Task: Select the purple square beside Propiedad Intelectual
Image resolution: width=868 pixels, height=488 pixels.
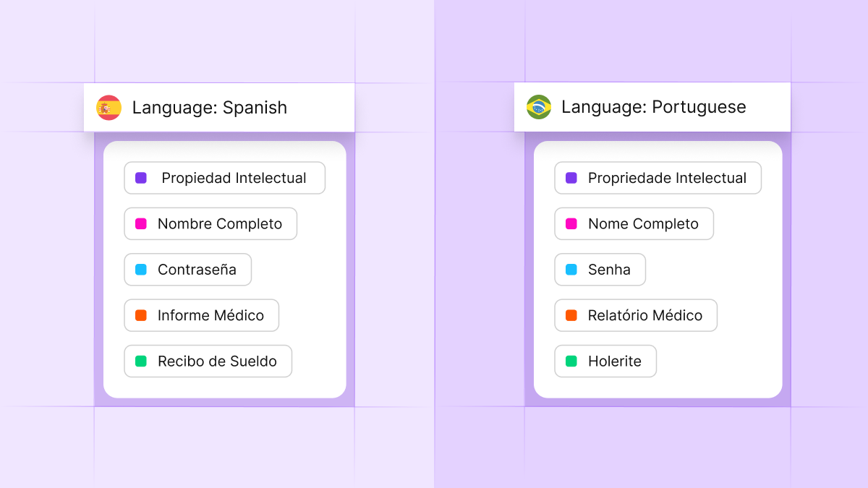Action: click(x=139, y=177)
